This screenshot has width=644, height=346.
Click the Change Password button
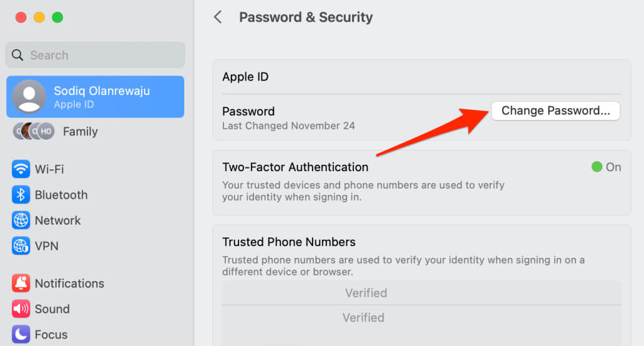(555, 111)
